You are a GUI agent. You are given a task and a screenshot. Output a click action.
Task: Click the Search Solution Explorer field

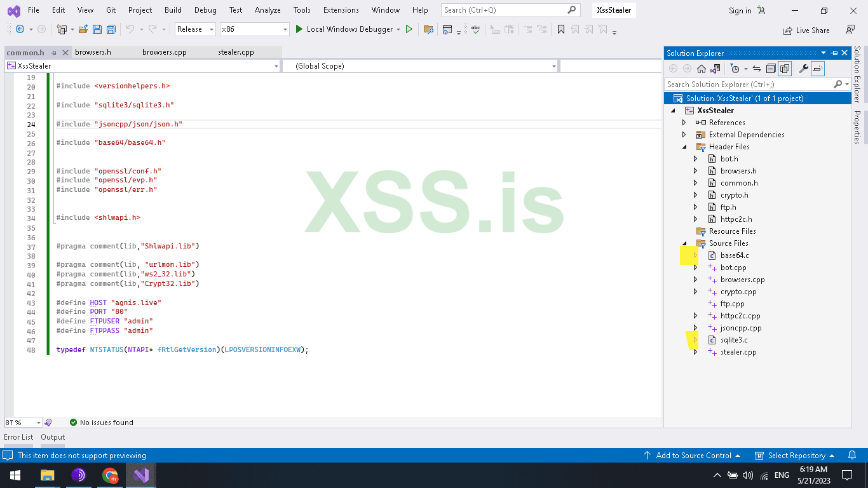750,85
